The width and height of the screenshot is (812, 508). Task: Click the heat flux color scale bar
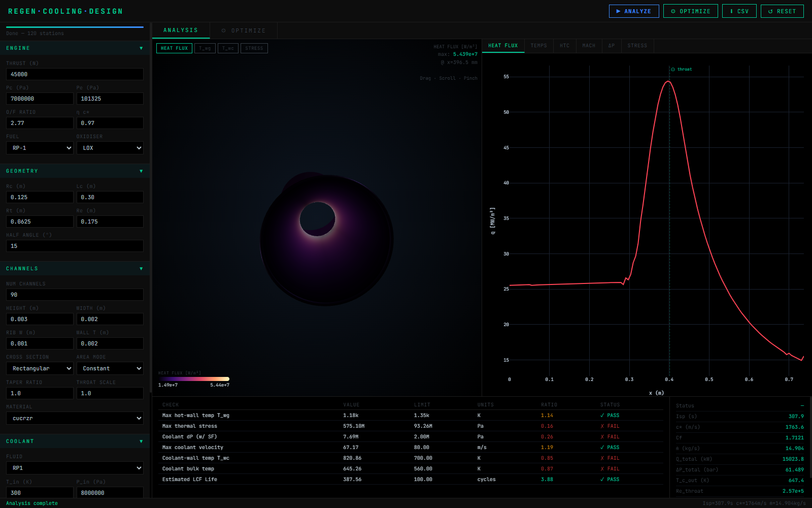(194, 379)
